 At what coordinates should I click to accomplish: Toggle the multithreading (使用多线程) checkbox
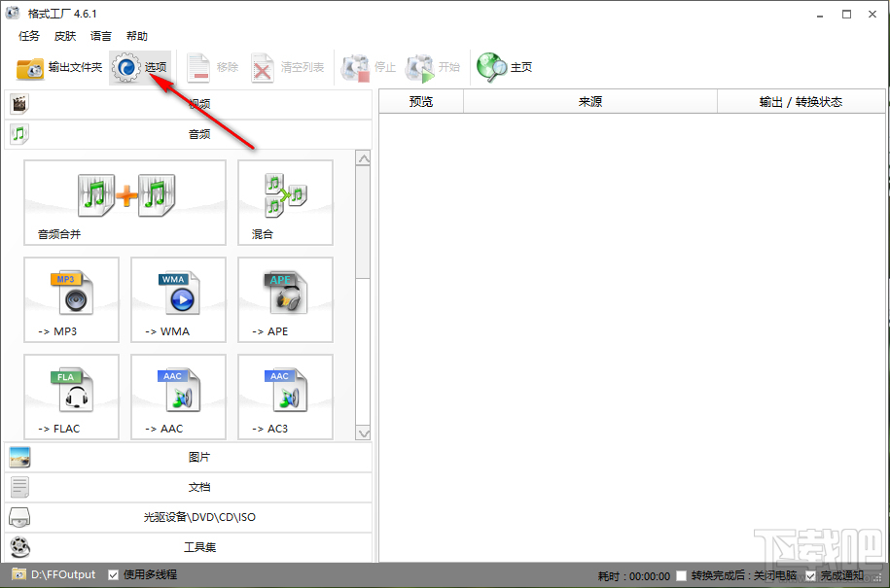113,575
